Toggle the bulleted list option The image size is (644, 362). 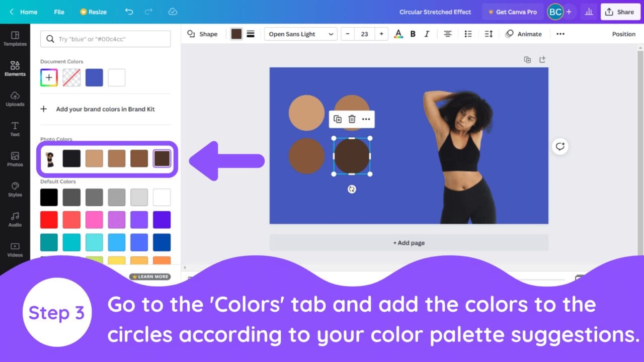(x=468, y=34)
